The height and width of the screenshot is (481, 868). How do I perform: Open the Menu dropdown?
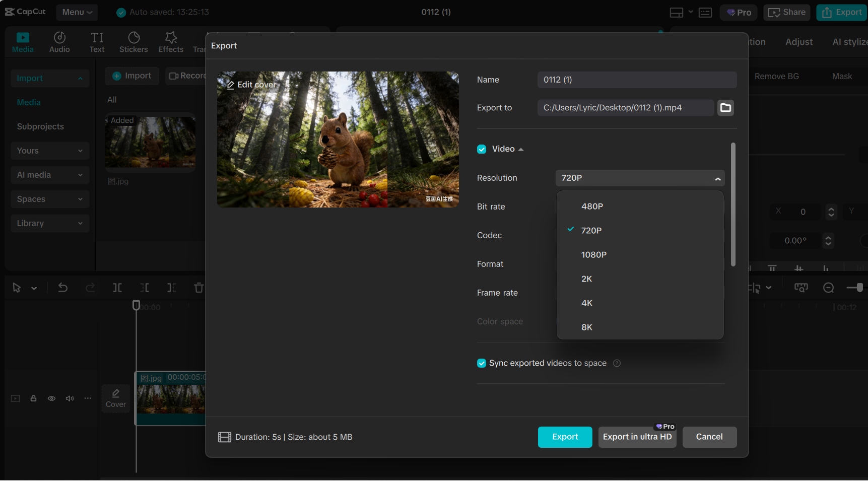(77, 12)
